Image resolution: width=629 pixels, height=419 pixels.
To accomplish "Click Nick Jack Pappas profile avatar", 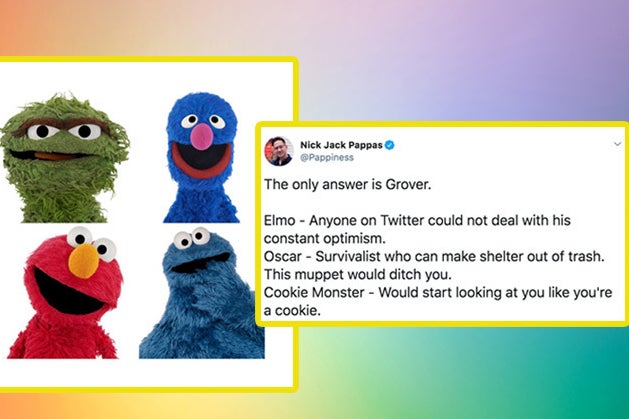I will (x=279, y=151).
